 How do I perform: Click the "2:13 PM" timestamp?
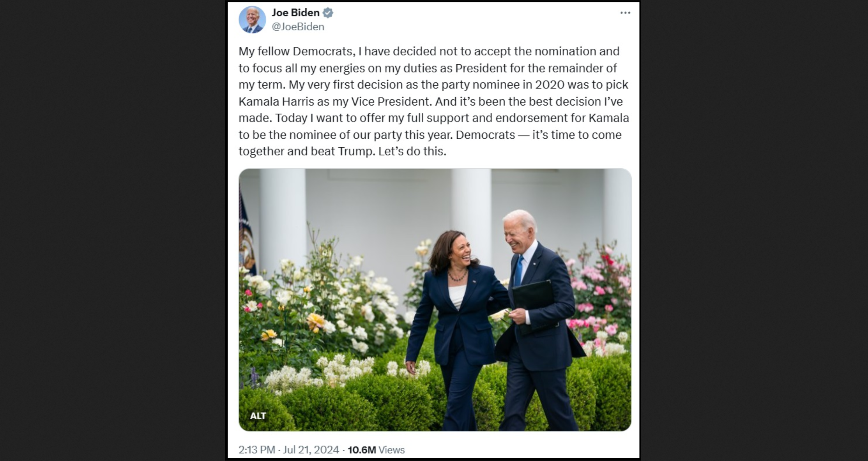tap(256, 450)
